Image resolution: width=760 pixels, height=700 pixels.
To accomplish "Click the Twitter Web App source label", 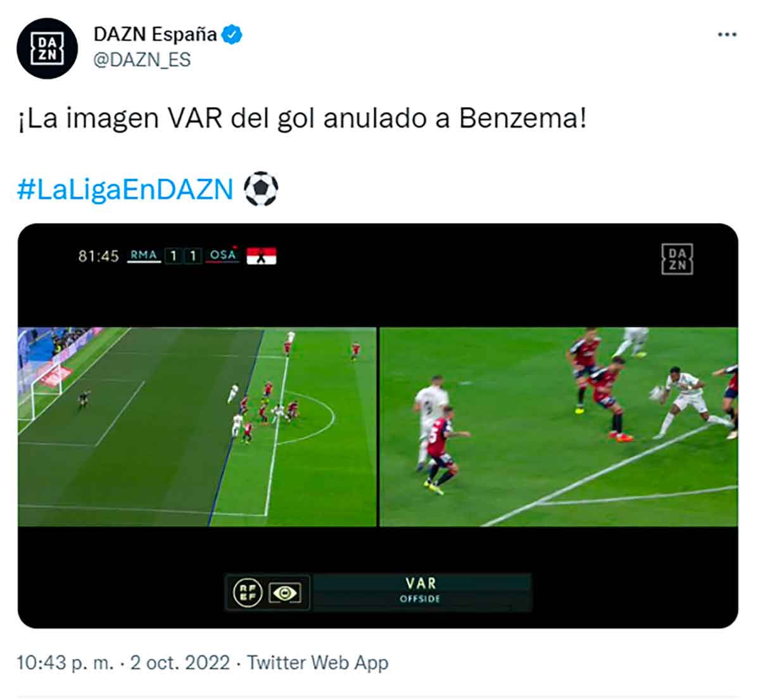I will point(317,663).
